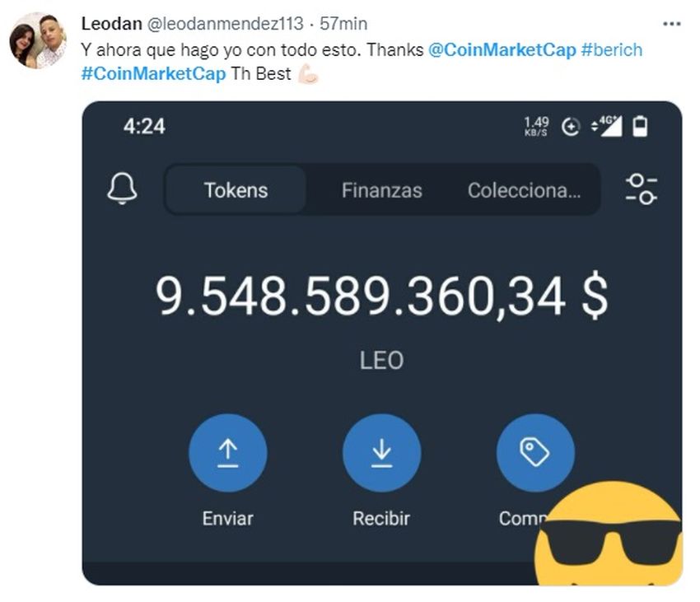Screen dimensions: 700x602
Task: Tap the price tag buy button
Action: click(x=535, y=452)
